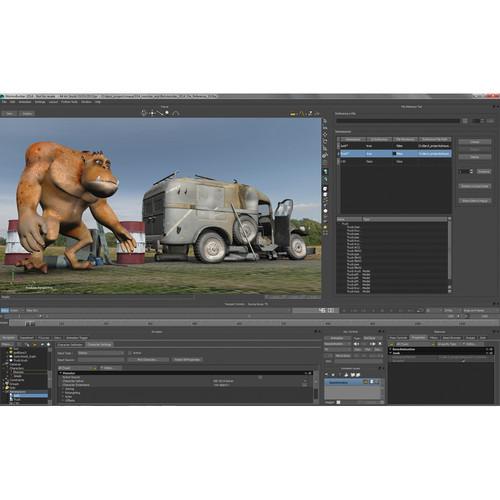Click the white cube icon in vertical viewer toolbar

pyautogui.click(x=325, y=189)
